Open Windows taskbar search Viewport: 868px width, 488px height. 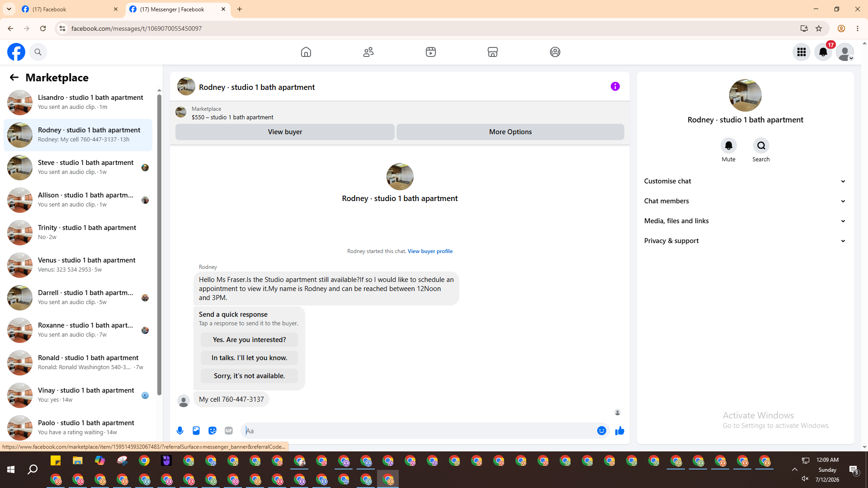33,470
